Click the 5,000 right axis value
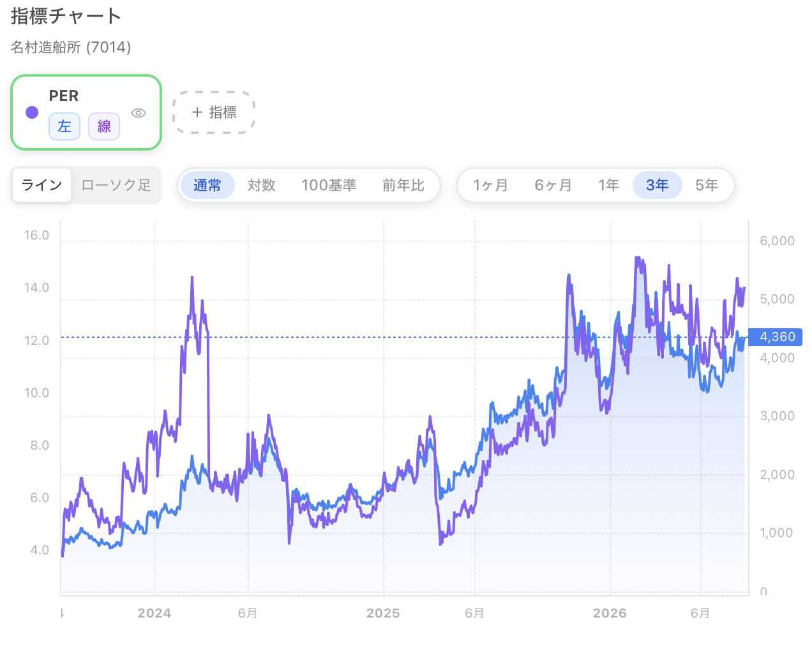 (777, 299)
